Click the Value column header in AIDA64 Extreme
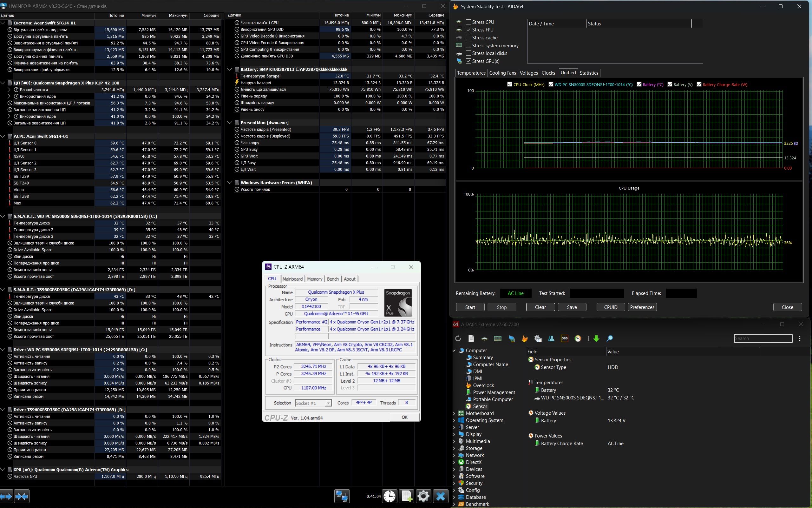Viewport: 812px width, 508px height. click(683, 351)
